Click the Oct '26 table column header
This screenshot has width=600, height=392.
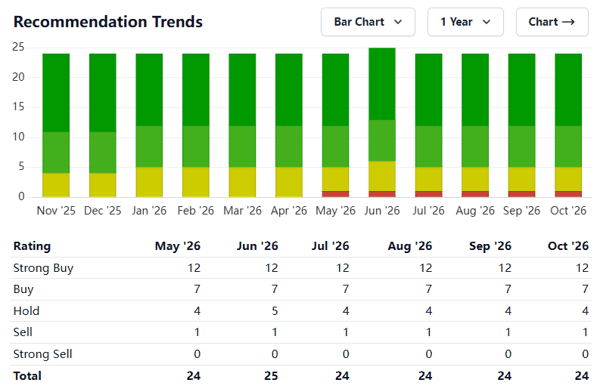(x=568, y=246)
